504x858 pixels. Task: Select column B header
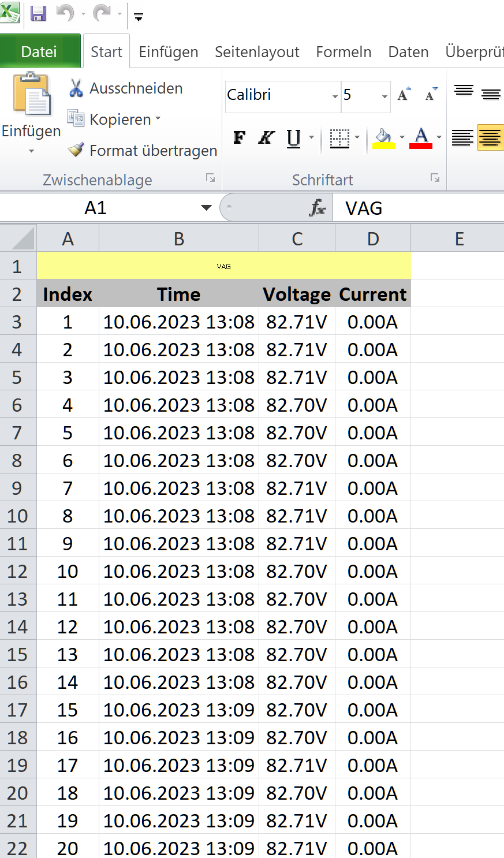coord(179,238)
